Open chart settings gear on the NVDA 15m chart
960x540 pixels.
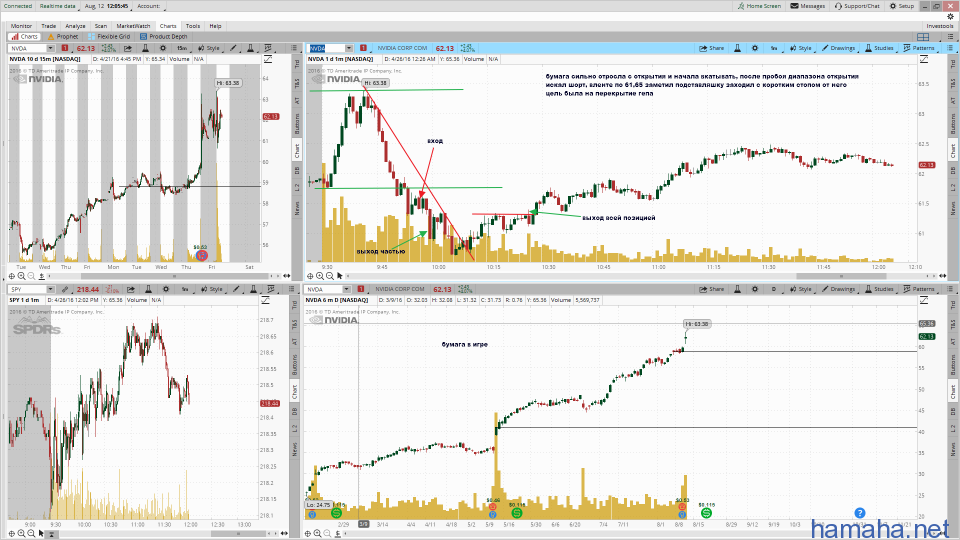(x=163, y=48)
